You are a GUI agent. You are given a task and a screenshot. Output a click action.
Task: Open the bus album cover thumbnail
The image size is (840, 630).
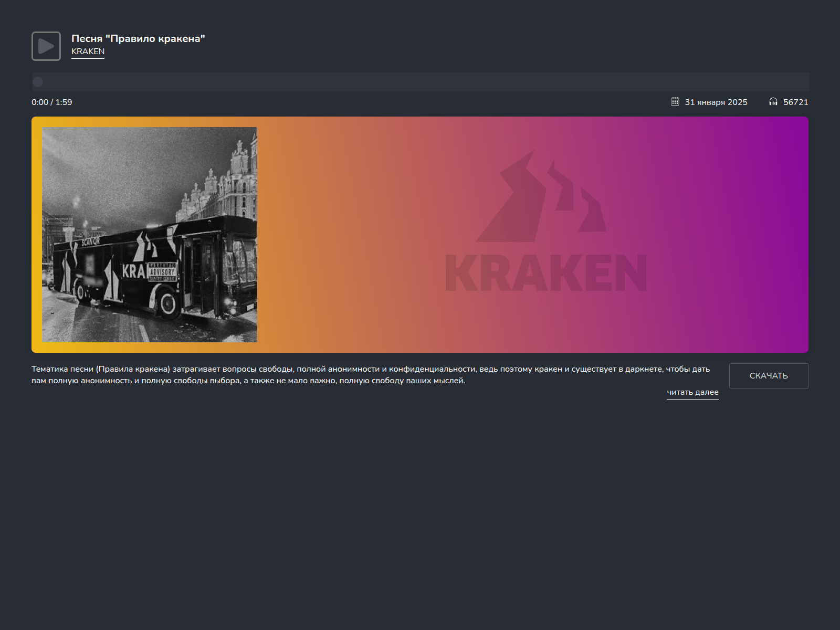pos(150,235)
